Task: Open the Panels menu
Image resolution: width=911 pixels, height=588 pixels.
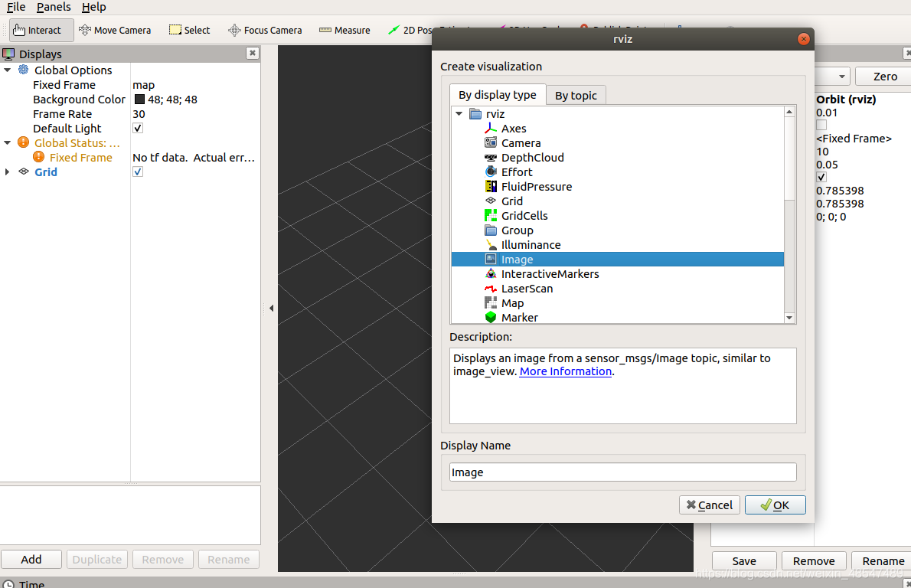Action: click(x=54, y=7)
